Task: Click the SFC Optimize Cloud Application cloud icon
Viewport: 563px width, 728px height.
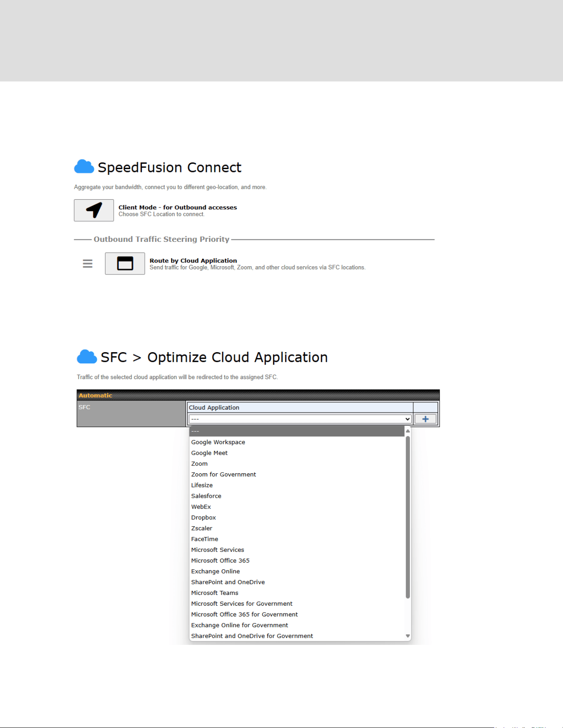Action: (87, 356)
